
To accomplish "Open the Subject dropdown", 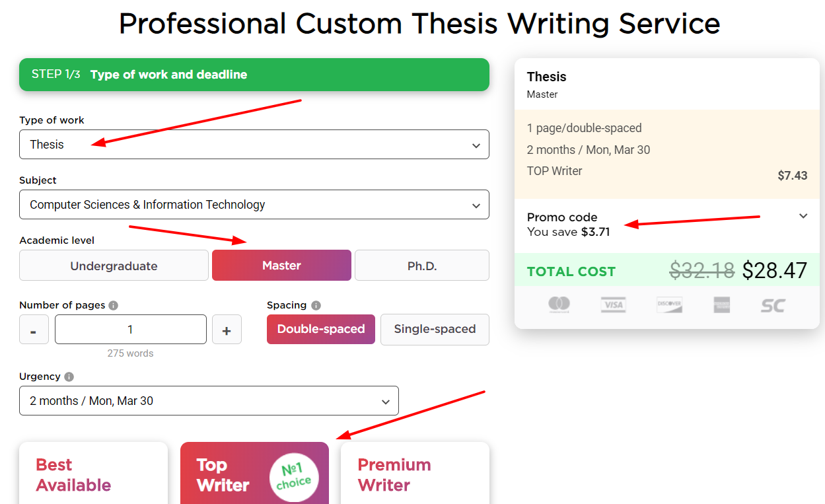I will point(254,204).
